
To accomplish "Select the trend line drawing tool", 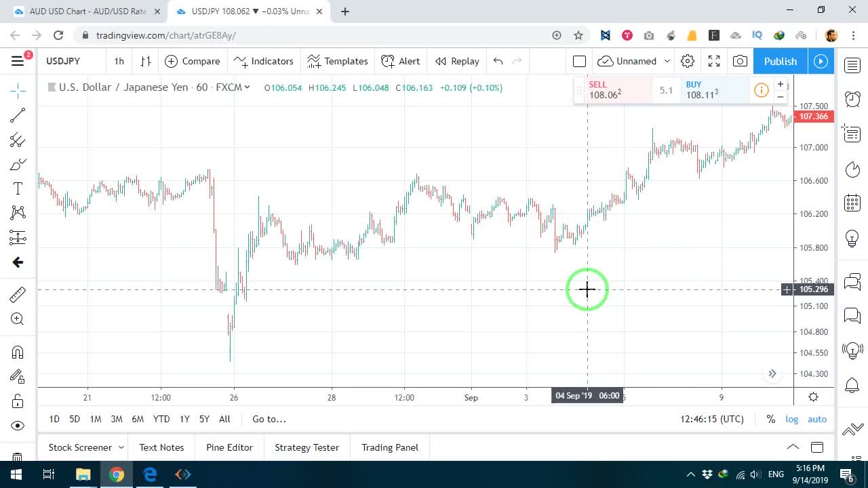I will click(x=18, y=115).
